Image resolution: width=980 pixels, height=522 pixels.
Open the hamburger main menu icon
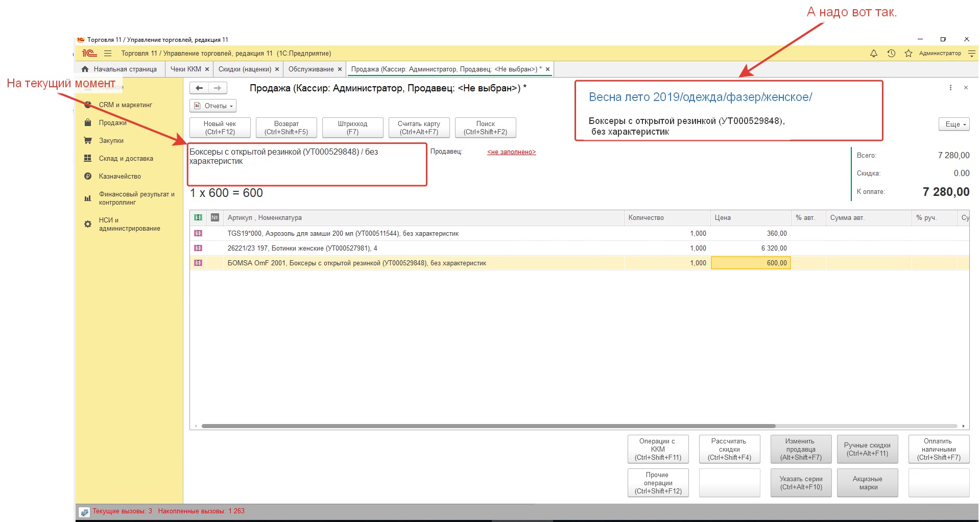point(108,54)
